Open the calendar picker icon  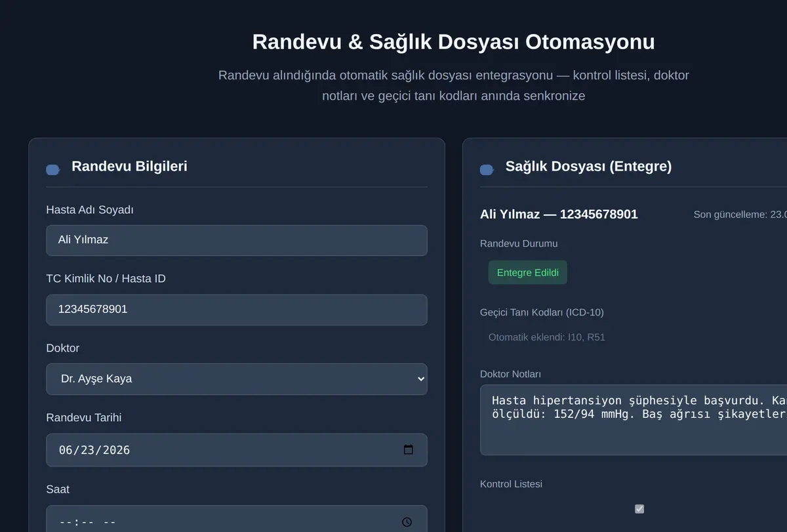tap(409, 449)
